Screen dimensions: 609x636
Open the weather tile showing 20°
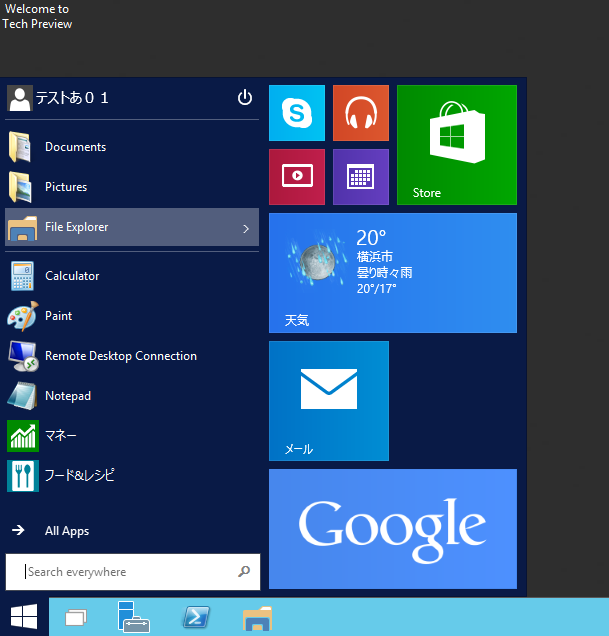[x=393, y=273]
